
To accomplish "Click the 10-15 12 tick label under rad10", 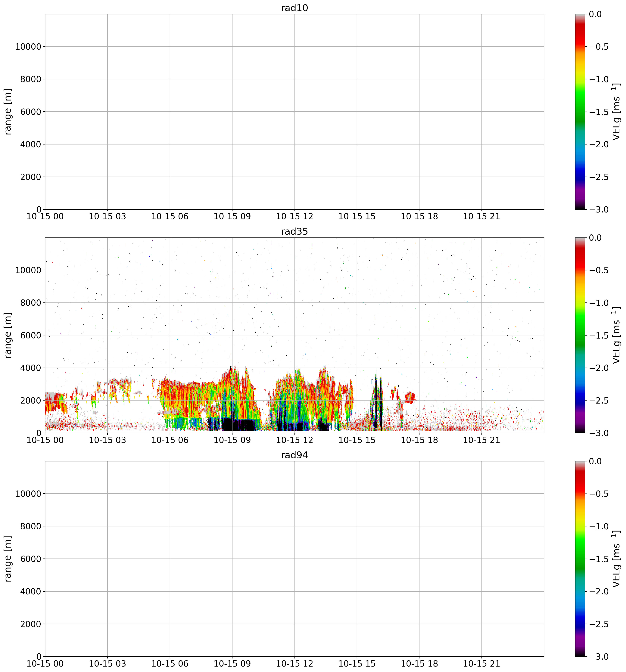I will click(294, 217).
